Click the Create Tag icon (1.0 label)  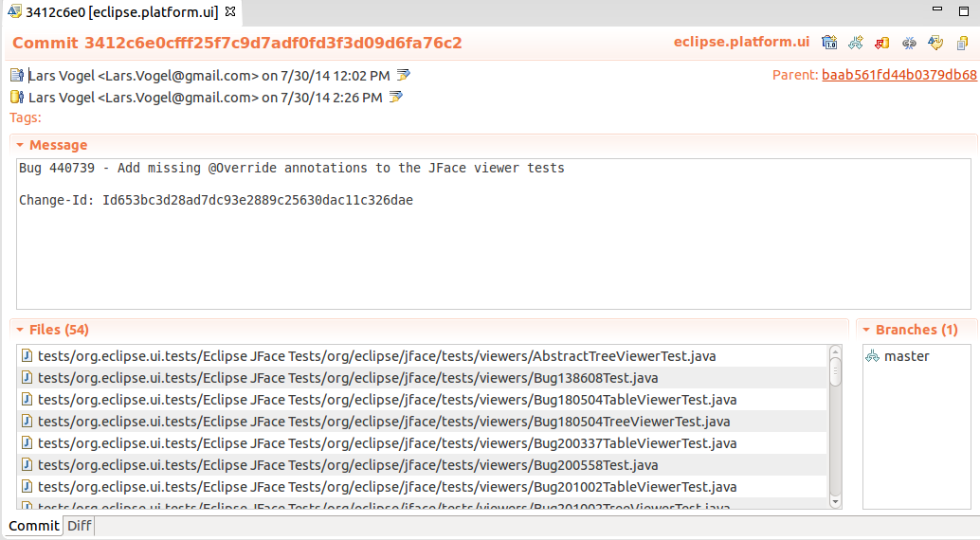829,43
